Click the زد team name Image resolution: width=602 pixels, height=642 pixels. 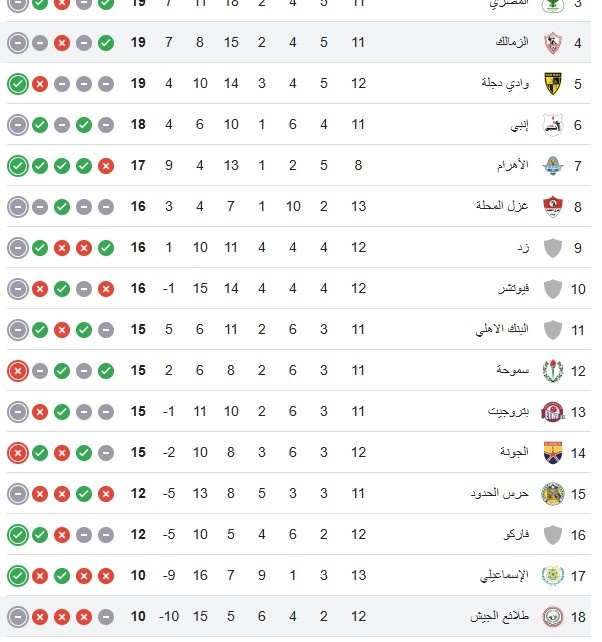522,248
